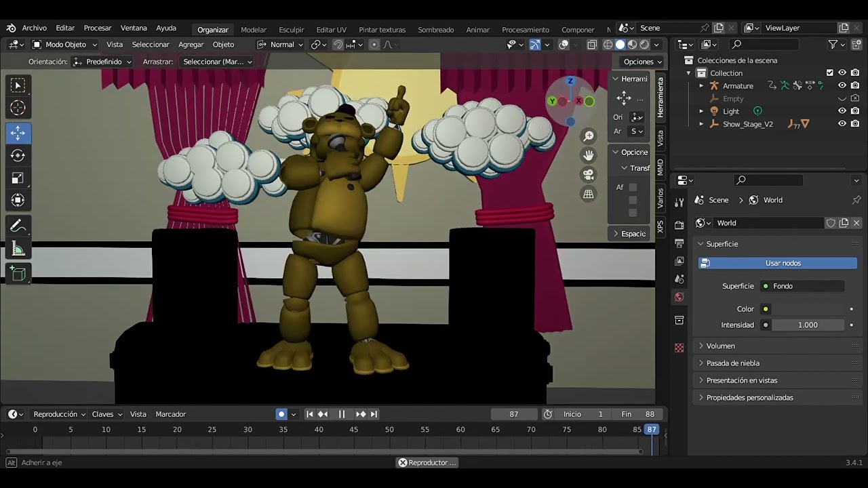
Task: Open the Normal transform orientation dropdown
Action: point(280,45)
